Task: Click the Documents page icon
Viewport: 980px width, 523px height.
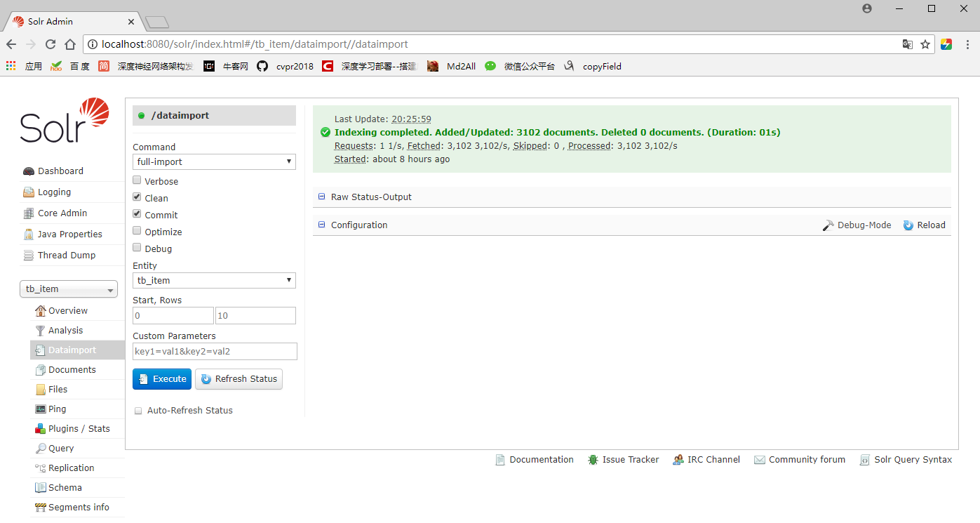Action: 41,369
